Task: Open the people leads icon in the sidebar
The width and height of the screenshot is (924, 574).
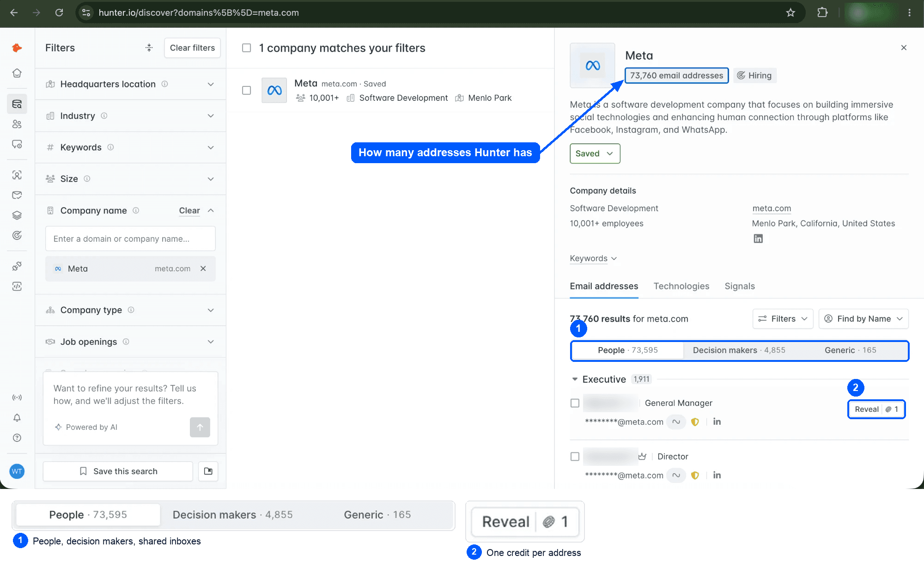Action: [17, 124]
